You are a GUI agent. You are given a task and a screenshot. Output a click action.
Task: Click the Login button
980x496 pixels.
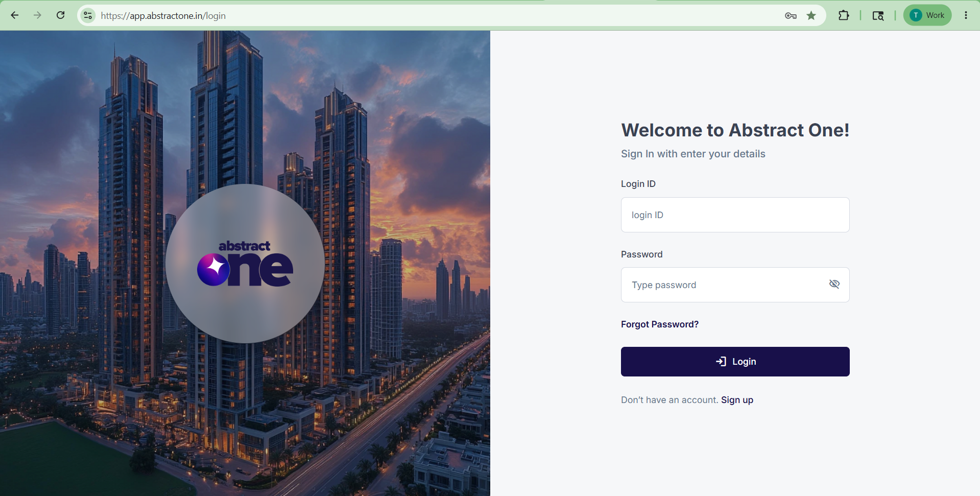click(x=735, y=362)
